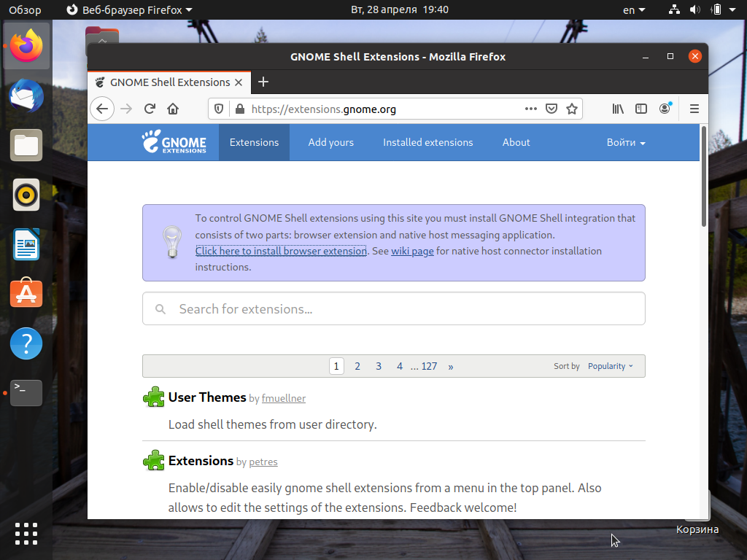This screenshot has width=747, height=560.
Task: Open Firefox hamburger menu
Action: pos(694,109)
